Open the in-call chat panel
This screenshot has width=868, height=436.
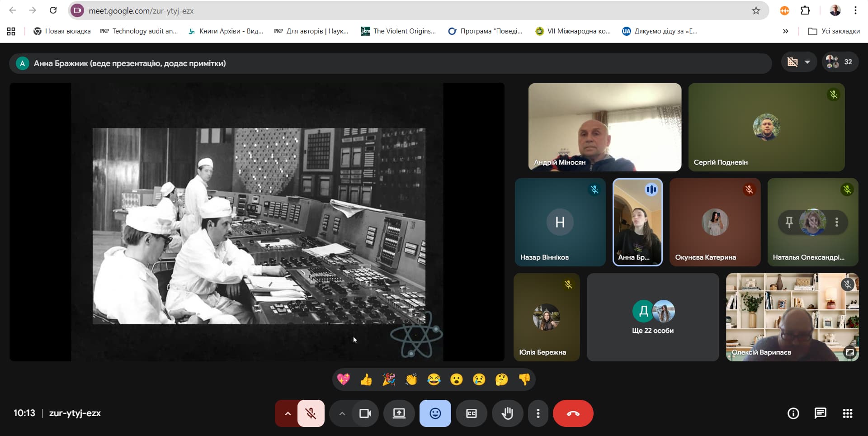pyautogui.click(x=820, y=413)
